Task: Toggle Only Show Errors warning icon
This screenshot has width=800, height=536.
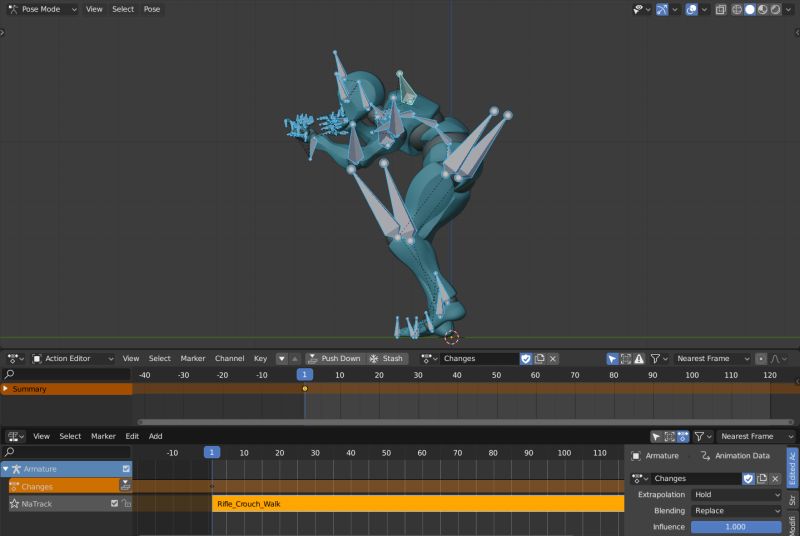Action: 639,359
